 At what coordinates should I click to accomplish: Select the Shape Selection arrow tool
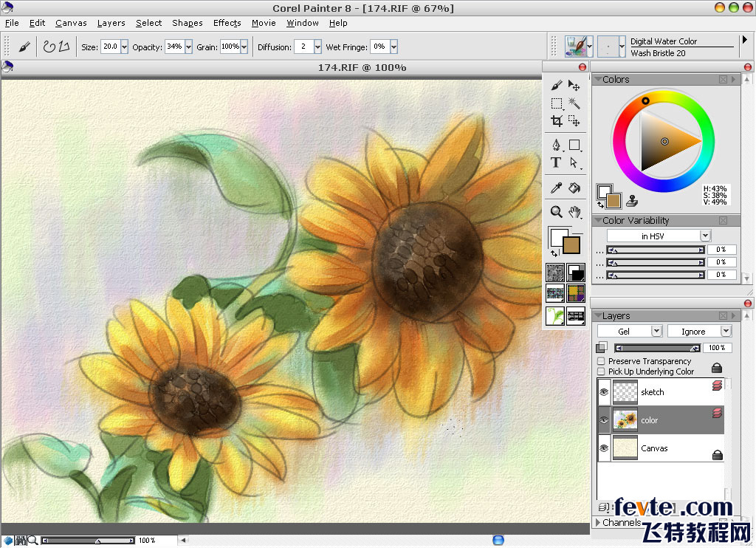pos(574,162)
